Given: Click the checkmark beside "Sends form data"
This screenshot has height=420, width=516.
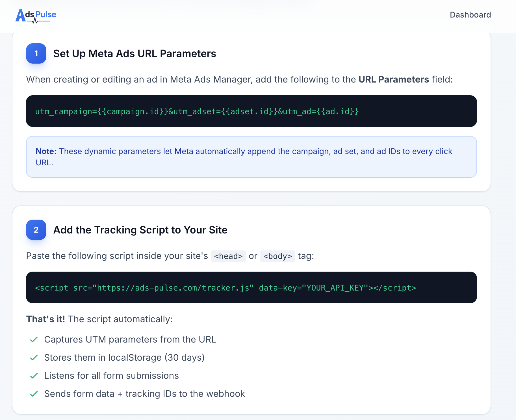Looking at the screenshot, I should click(34, 393).
